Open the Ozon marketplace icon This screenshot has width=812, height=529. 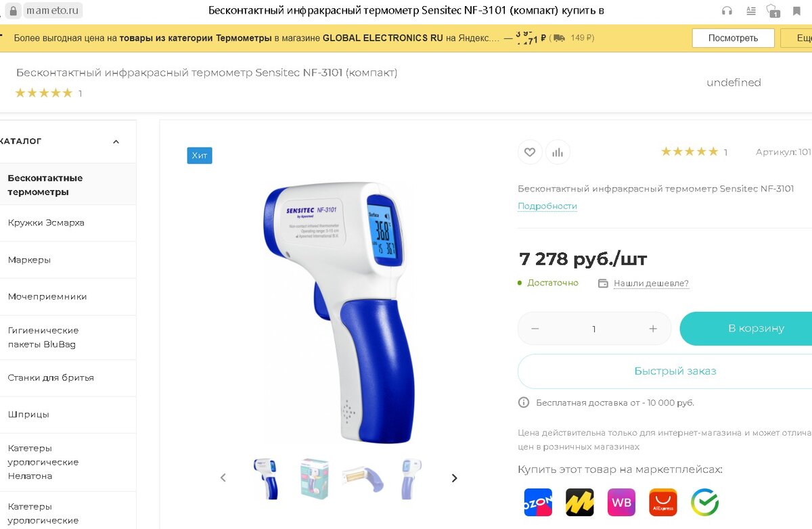538,503
